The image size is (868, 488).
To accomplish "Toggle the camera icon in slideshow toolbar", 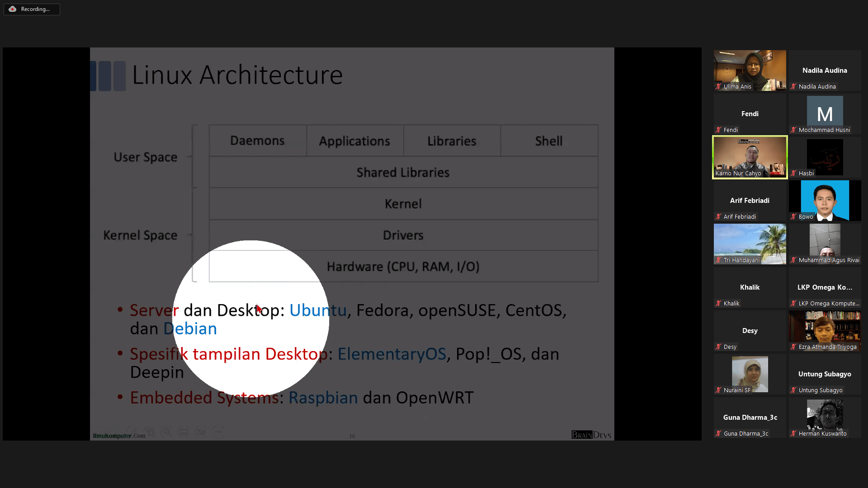I will pyautogui.click(x=201, y=432).
